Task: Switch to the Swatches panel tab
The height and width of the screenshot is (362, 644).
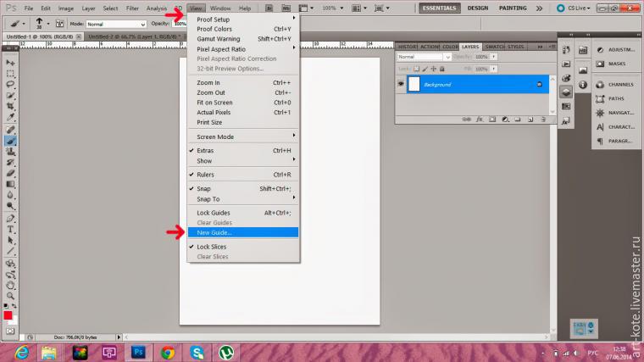Action: pos(492,47)
